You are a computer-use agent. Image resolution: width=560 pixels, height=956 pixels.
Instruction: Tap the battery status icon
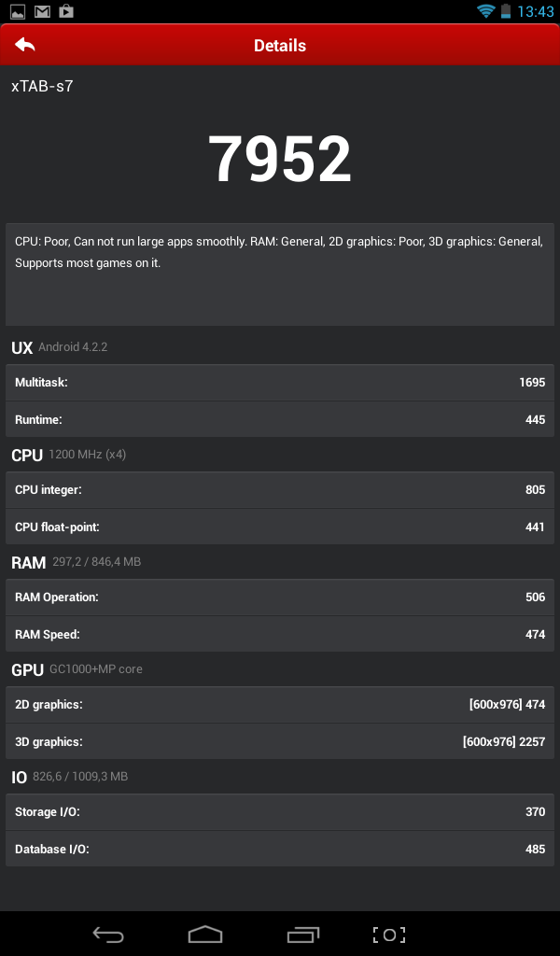click(x=507, y=12)
